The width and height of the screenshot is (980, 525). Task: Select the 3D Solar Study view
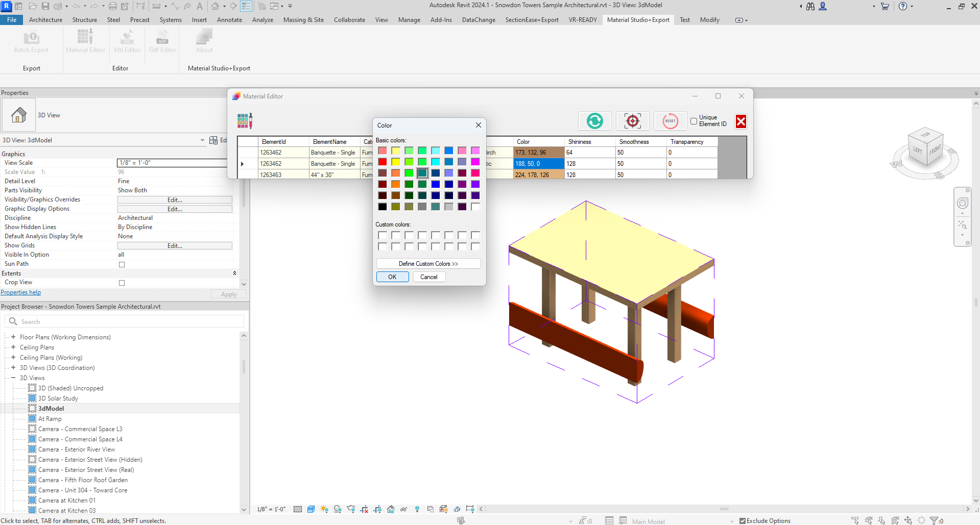[x=58, y=398]
